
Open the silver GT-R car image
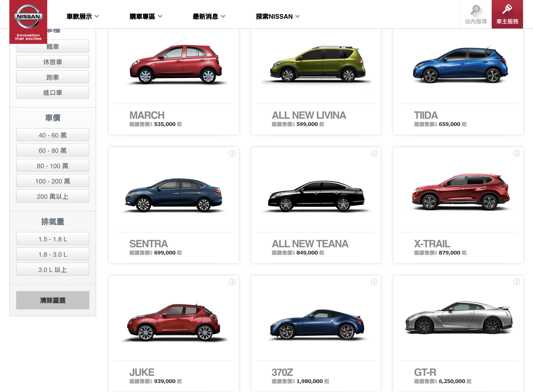tap(459, 318)
